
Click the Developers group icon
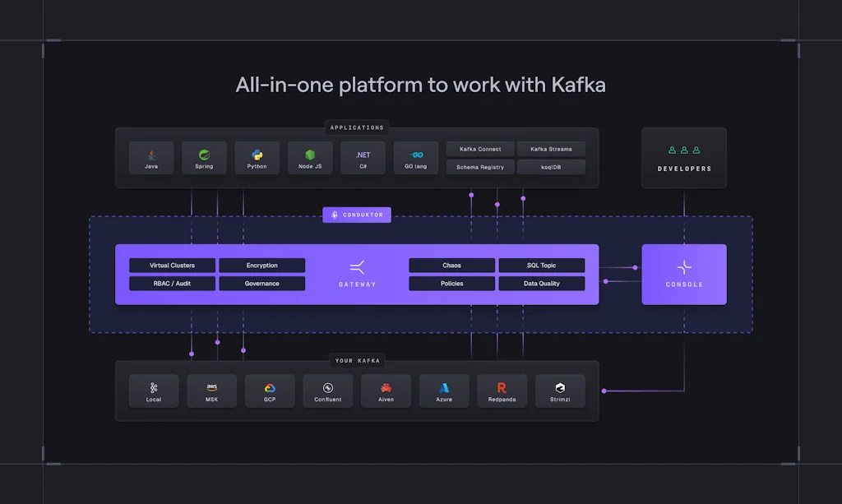click(x=684, y=150)
